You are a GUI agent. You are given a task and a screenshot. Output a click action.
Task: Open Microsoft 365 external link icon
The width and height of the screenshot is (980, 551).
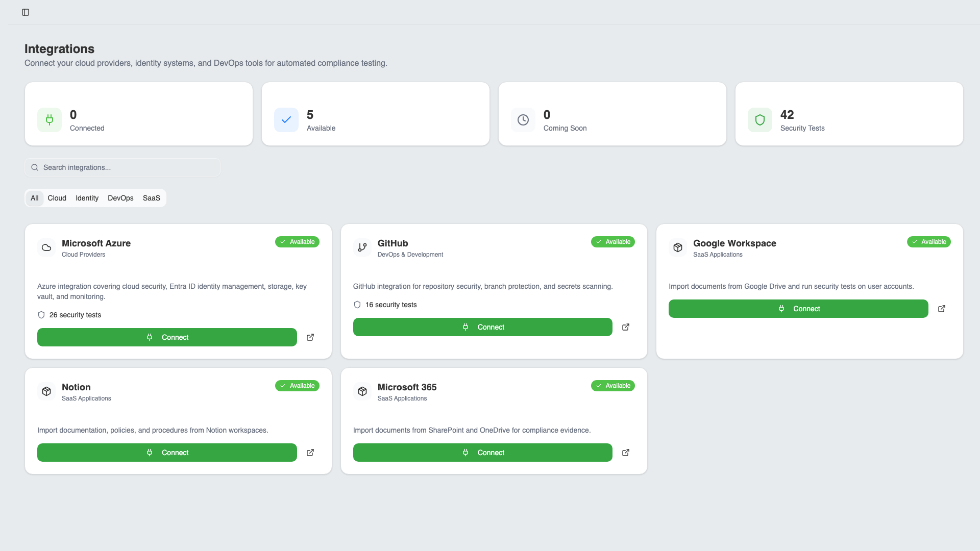coord(626,453)
